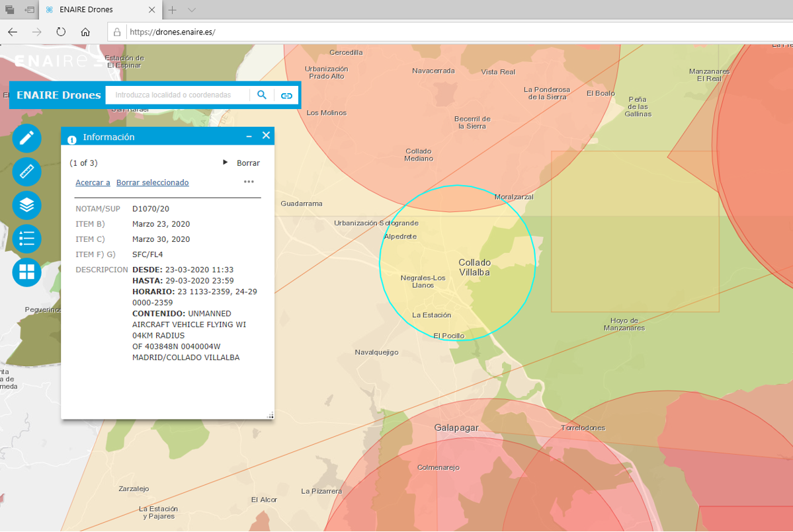
Task: Click the Moralzarzal map label
Action: pos(514,197)
